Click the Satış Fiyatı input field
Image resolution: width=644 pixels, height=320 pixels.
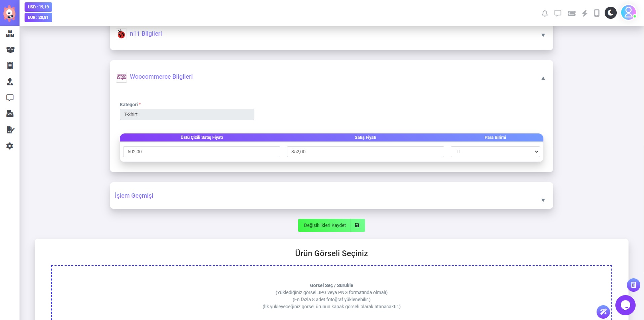[x=365, y=152]
